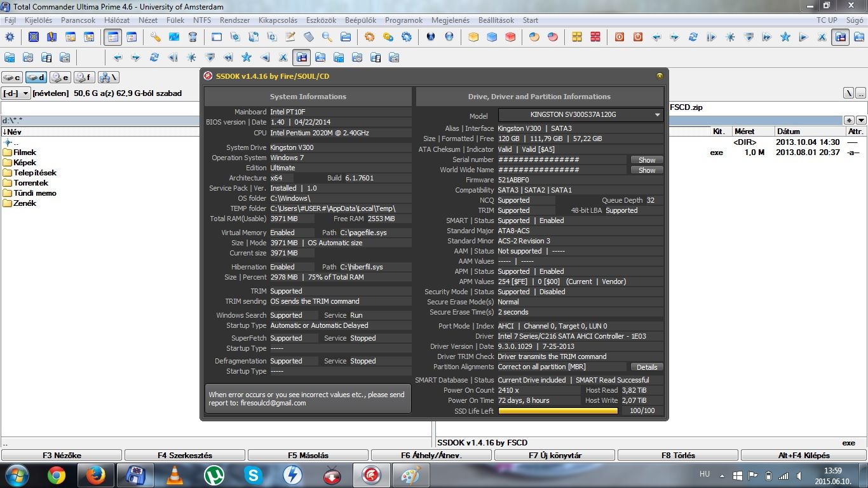This screenshot has width=868, height=488.
Task: Click the yellow cube icon in toolbar
Action: (x=473, y=37)
